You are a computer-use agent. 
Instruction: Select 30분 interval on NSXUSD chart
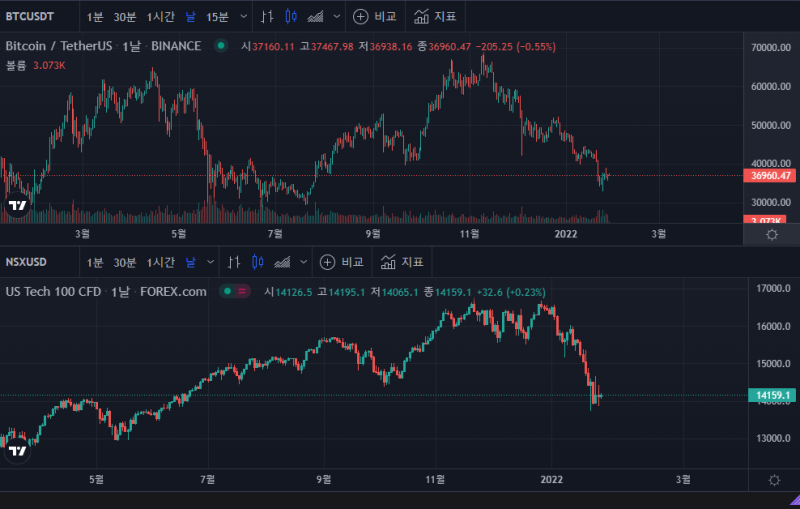tap(124, 263)
